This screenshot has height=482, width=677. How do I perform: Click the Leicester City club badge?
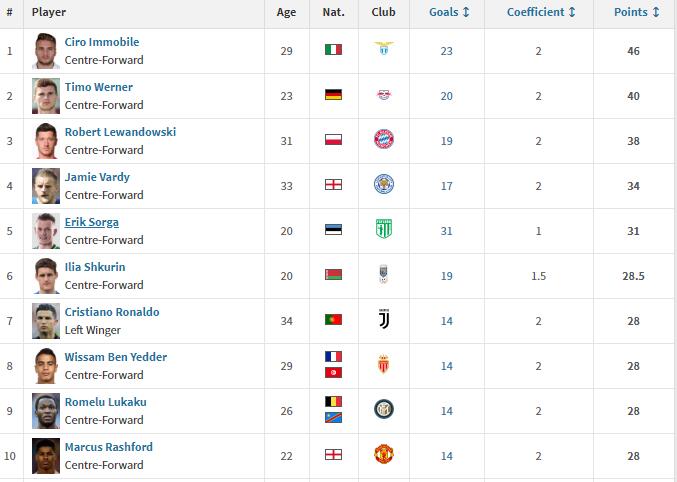coord(384,184)
